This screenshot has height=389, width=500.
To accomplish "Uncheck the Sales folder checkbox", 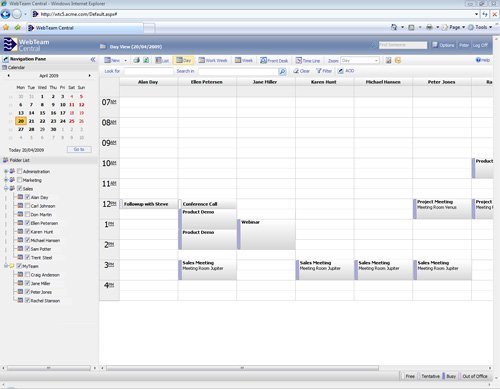I will pyautogui.click(x=20, y=188).
